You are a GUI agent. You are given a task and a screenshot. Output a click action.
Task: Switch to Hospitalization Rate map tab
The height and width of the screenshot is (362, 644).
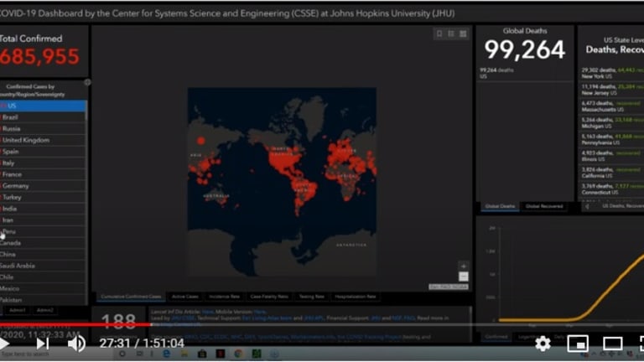click(356, 297)
